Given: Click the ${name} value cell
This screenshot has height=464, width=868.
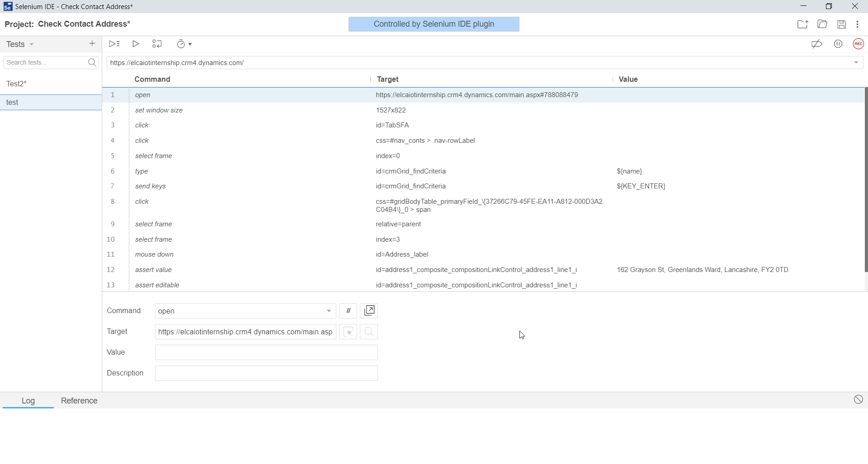Looking at the screenshot, I should coord(629,171).
